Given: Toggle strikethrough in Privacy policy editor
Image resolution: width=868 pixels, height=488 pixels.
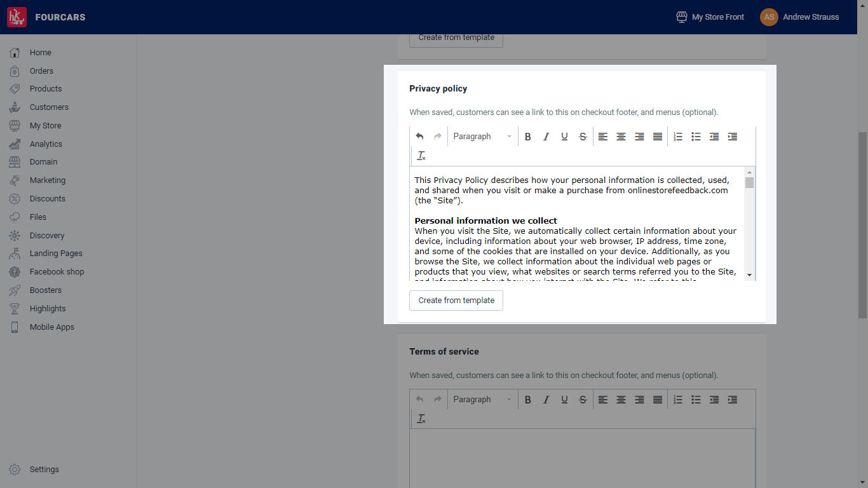Looking at the screenshot, I should (583, 137).
